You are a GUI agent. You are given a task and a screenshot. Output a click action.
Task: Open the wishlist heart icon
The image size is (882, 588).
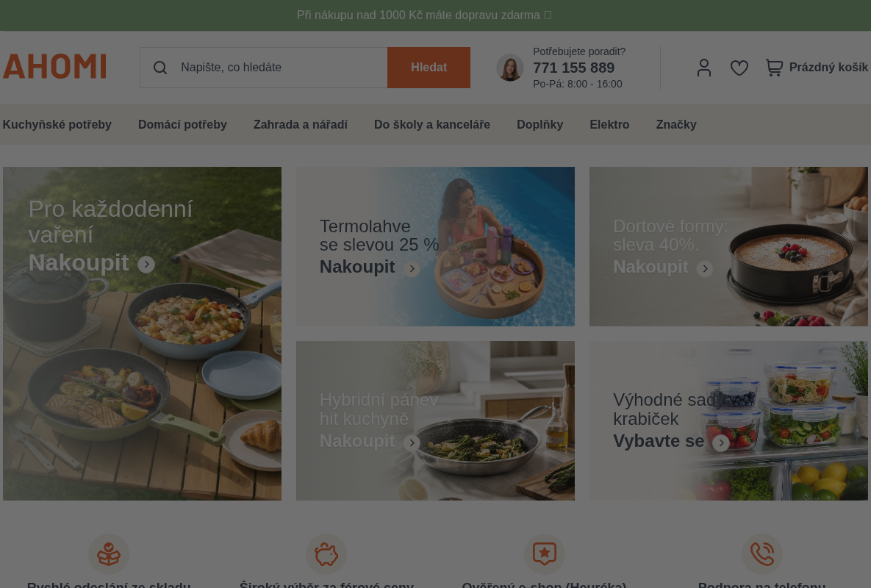click(739, 68)
